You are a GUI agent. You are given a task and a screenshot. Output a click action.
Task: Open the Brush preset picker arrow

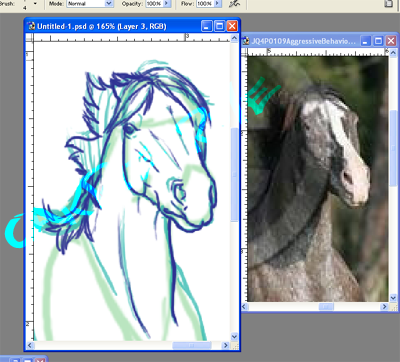pyautogui.click(x=35, y=4)
